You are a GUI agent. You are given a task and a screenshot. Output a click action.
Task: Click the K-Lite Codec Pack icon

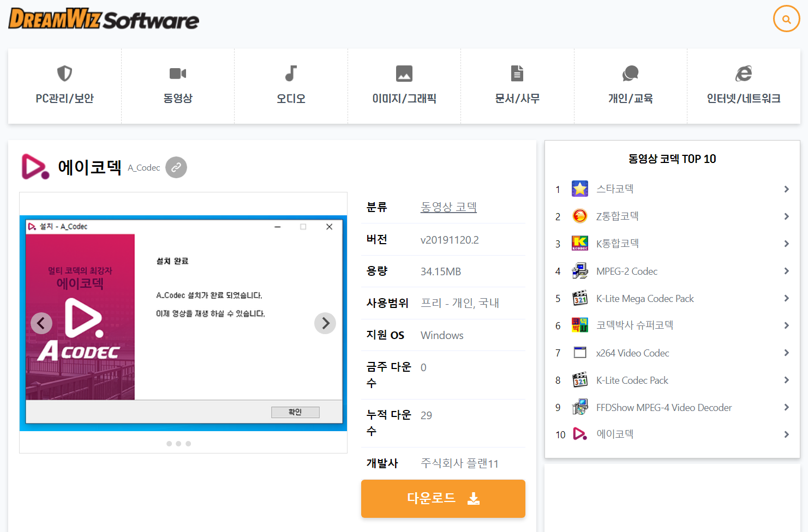click(x=579, y=380)
